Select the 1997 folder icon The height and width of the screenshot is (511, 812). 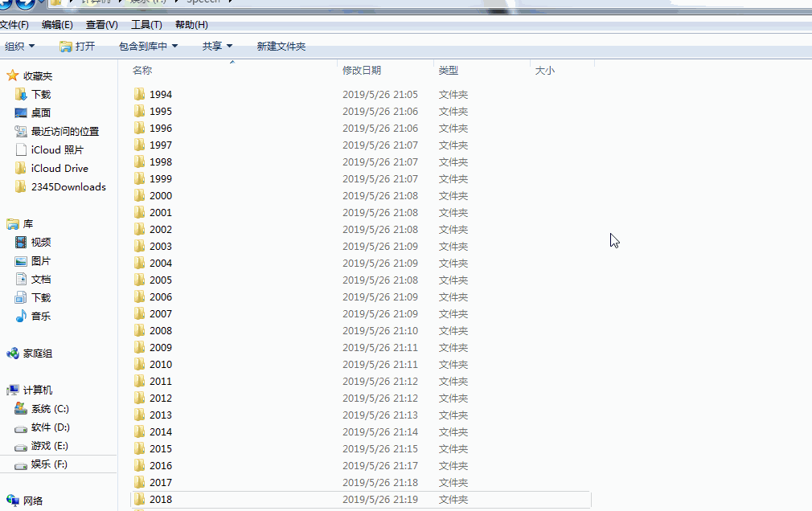coord(139,145)
